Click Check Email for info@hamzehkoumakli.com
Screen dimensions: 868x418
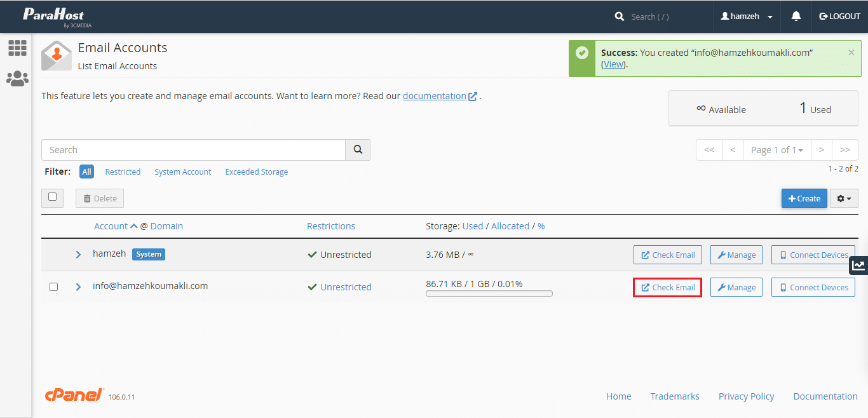[667, 288]
